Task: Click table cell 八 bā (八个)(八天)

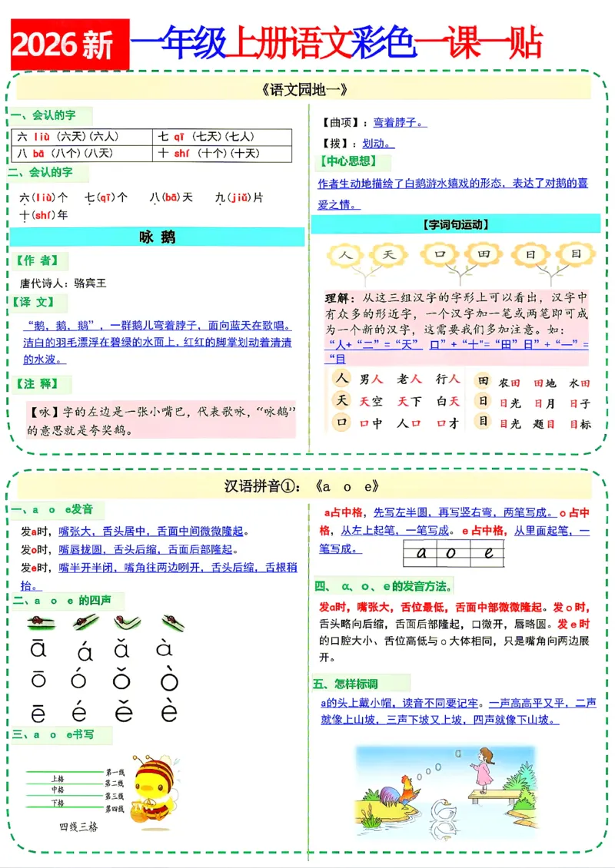Action: click(82, 154)
